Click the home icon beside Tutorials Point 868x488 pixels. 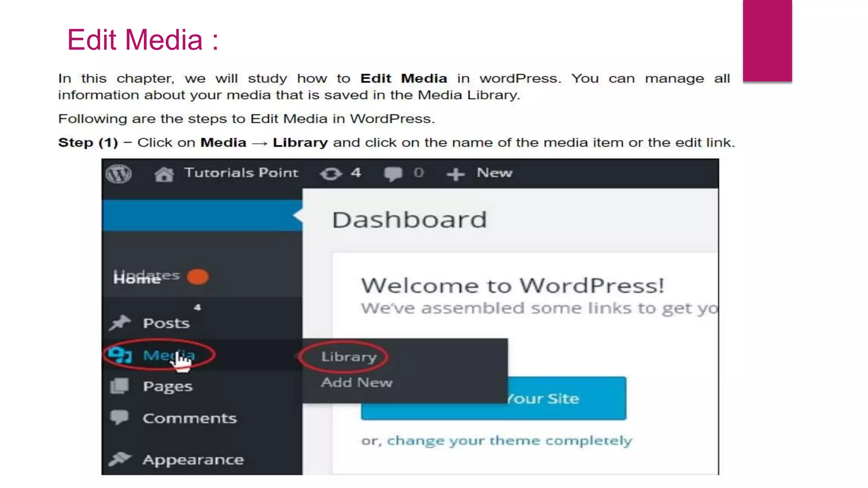[164, 174]
